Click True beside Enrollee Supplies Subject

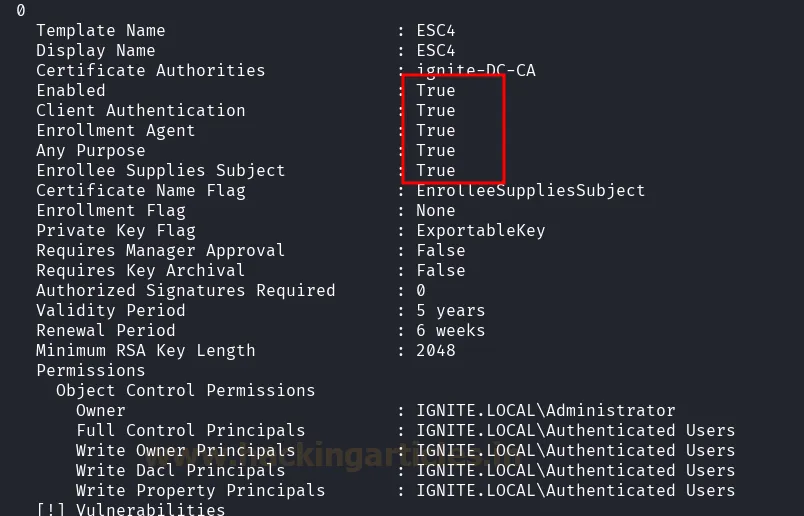pos(436,170)
